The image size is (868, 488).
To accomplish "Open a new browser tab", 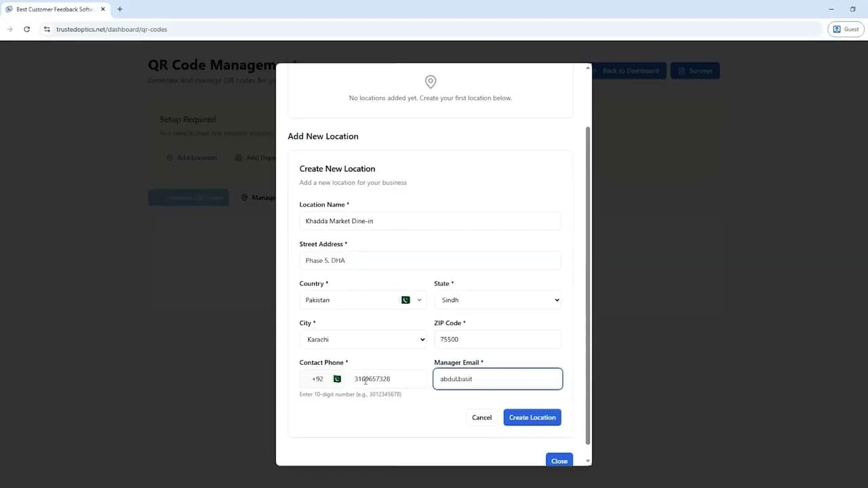I will tap(119, 9).
